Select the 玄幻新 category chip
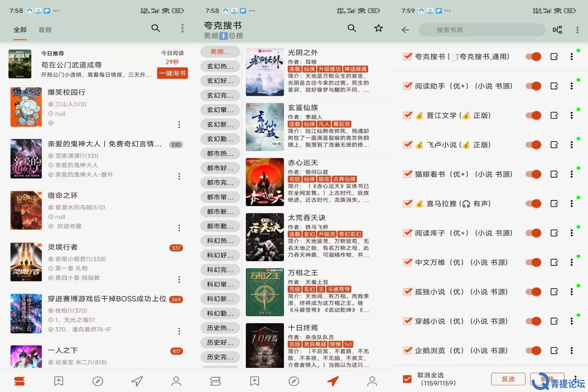The image size is (588, 392). [220, 124]
